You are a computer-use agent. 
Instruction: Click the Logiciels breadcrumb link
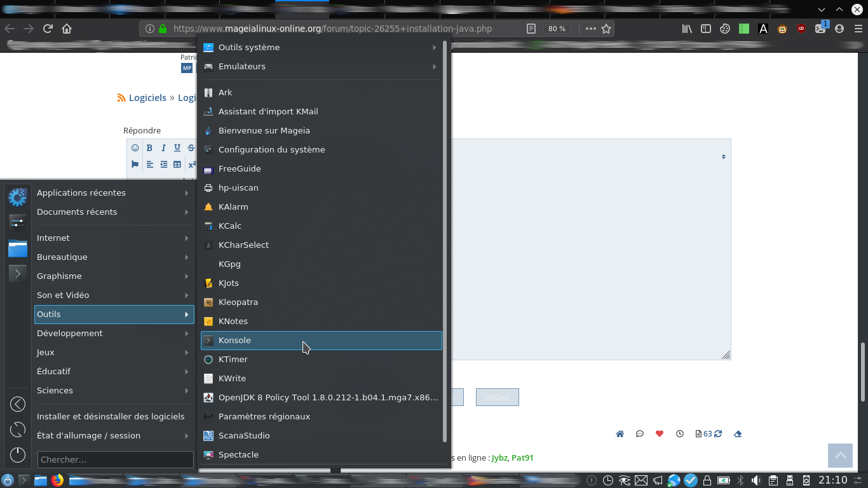click(147, 98)
